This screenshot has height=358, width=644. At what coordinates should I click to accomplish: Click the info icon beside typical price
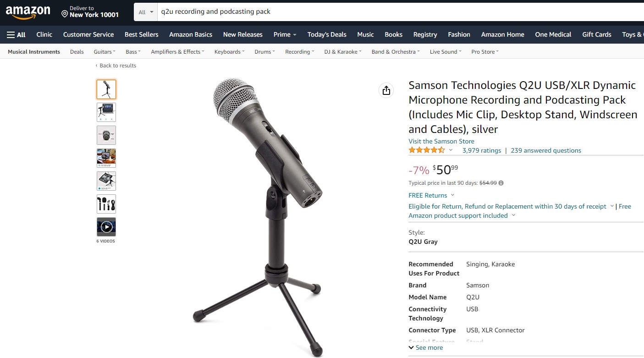tap(501, 183)
